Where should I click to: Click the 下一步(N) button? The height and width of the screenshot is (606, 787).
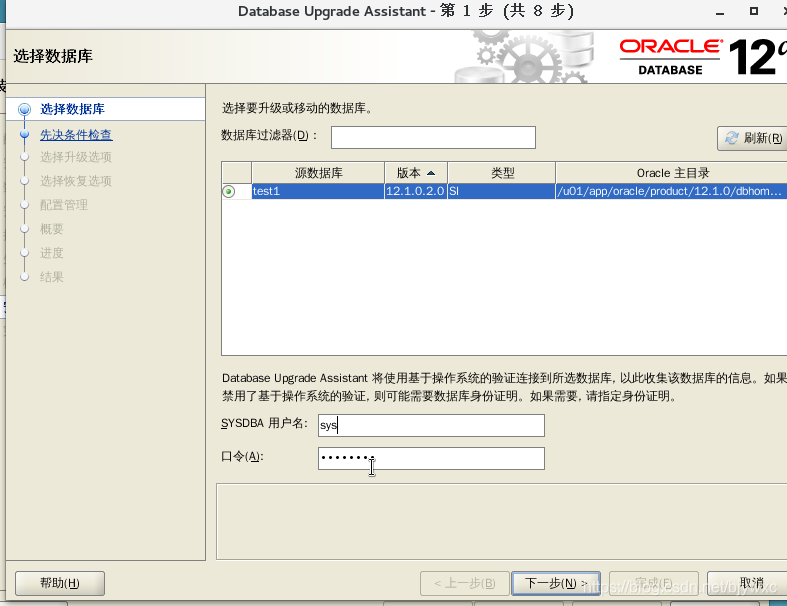coord(556,583)
